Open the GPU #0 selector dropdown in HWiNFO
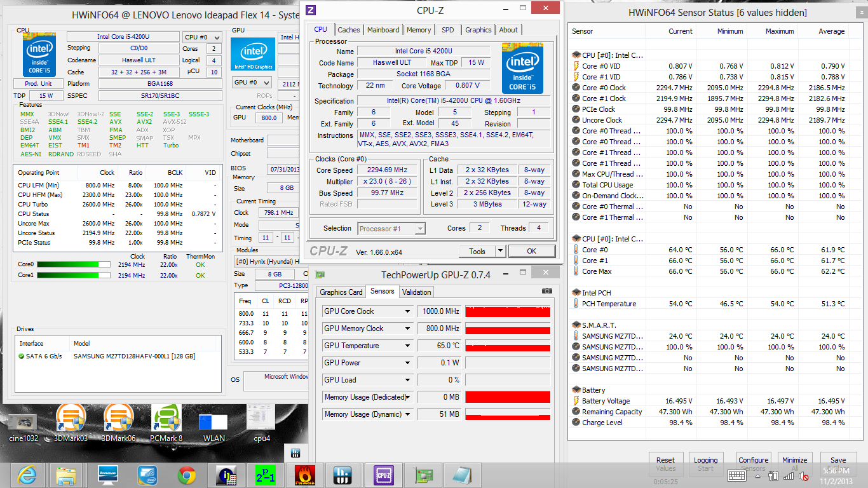The image size is (868, 488). click(x=252, y=83)
